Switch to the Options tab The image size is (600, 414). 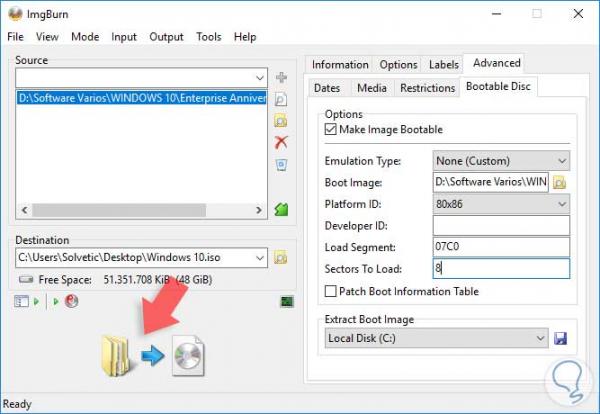[398, 65]
